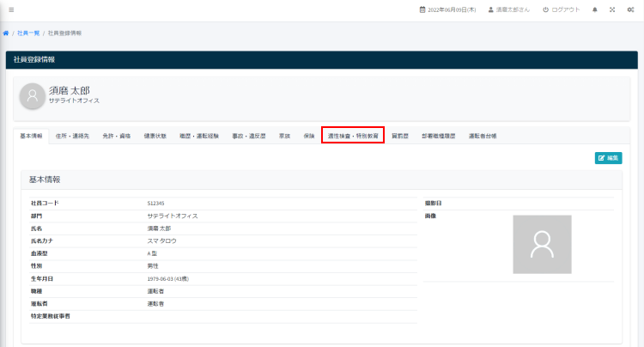The width and height of the screenshot is (644, 347).
Task: Click the employee avatar beside 須磨 太郎
Action: point(33,95)
